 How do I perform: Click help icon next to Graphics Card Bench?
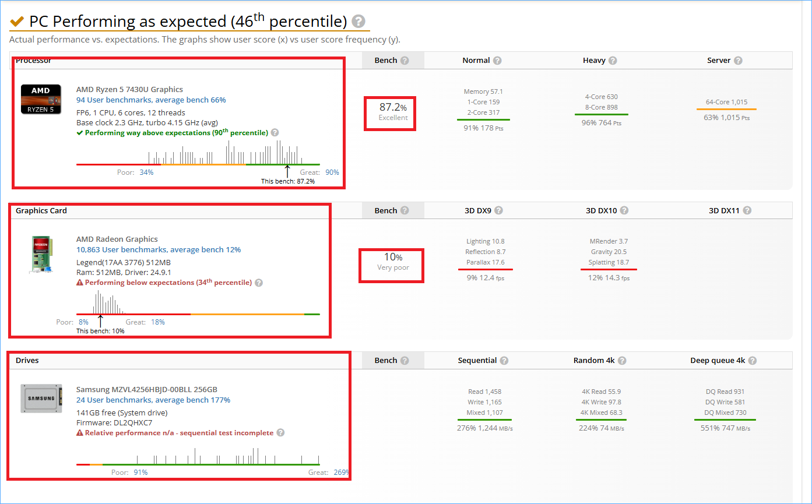click(405, 211)
